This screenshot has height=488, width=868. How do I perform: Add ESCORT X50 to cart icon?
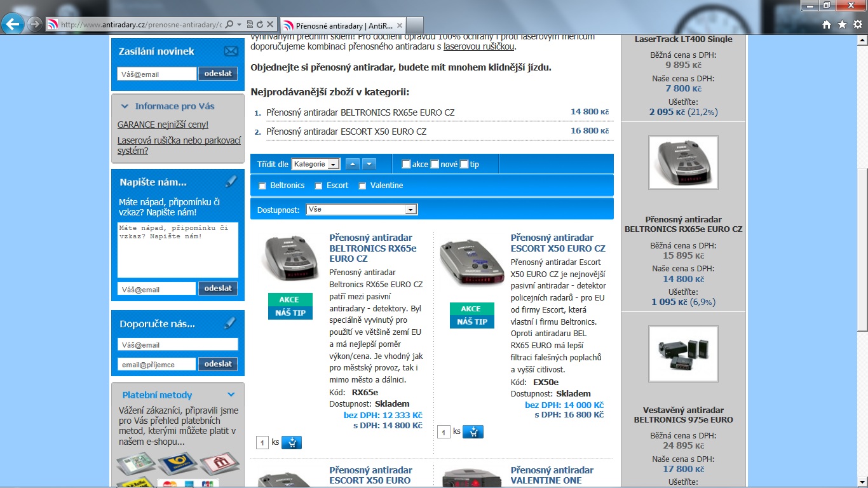(x=473, y=432)
